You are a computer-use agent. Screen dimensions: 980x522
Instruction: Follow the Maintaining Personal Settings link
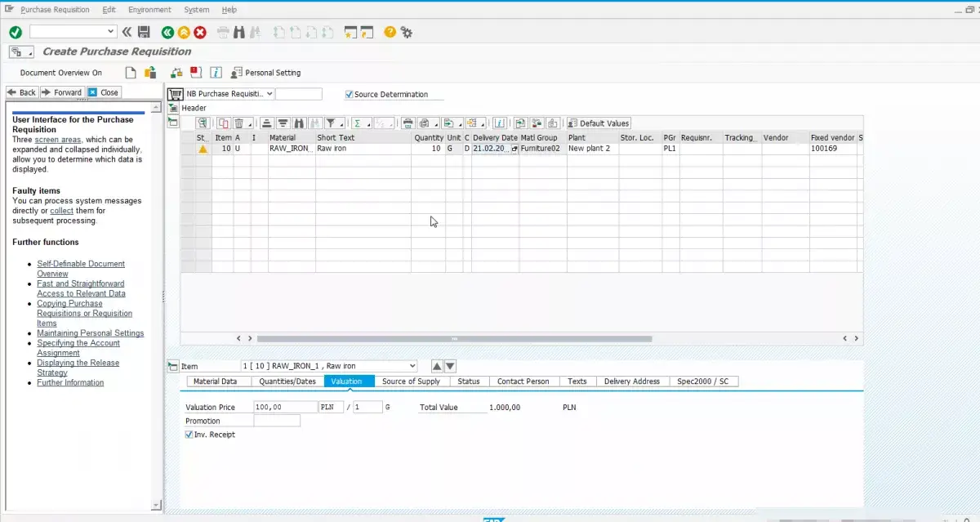coord(91,333)
